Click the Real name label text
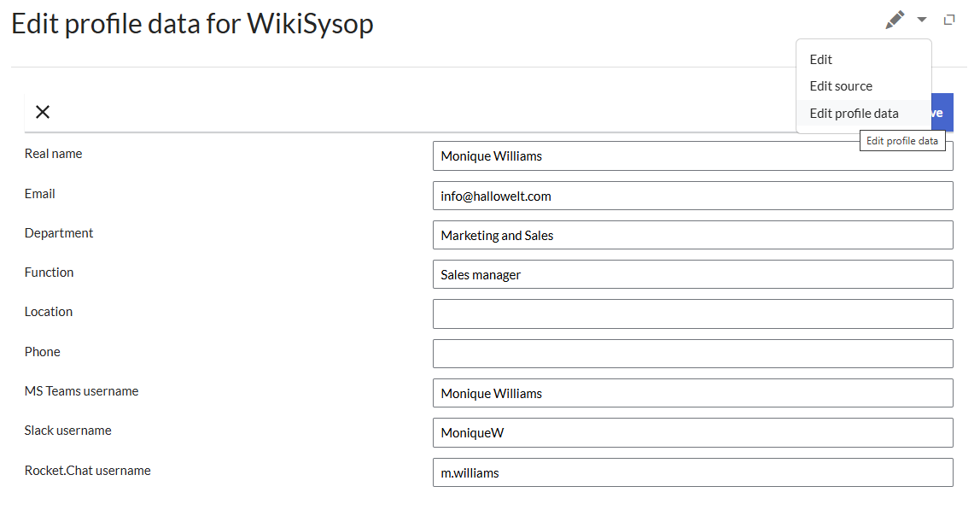Viewport: 980px width, 510px height. (x=54, y=154)
